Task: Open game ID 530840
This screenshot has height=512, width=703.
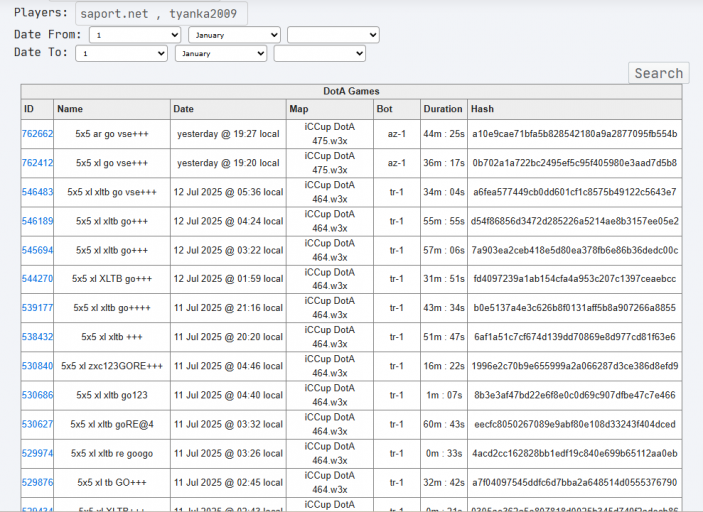Action: (x=37, y=366)
